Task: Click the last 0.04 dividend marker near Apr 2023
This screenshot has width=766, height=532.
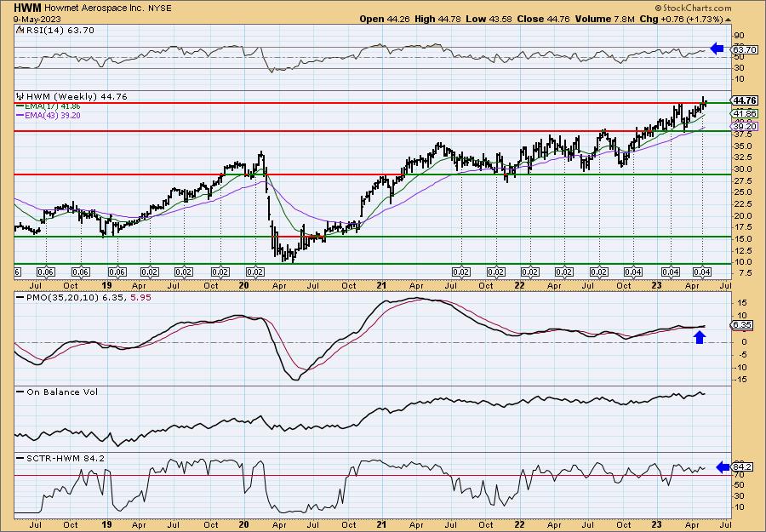Action: point(702,272)
